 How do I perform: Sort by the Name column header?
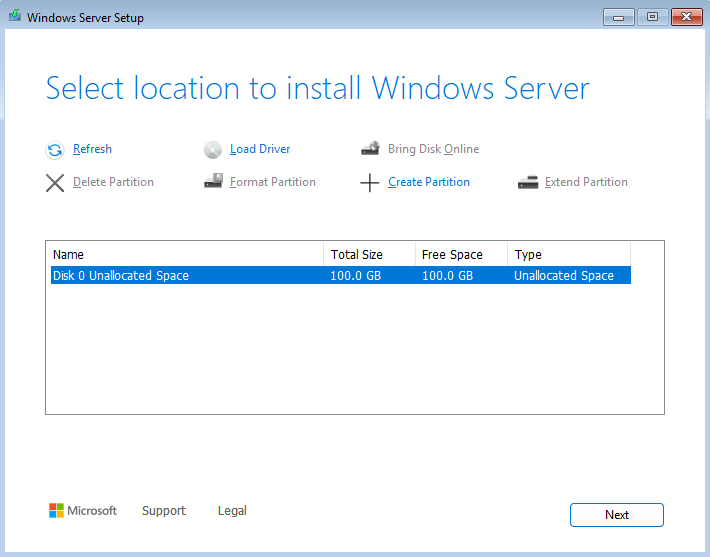pos(187,254)
